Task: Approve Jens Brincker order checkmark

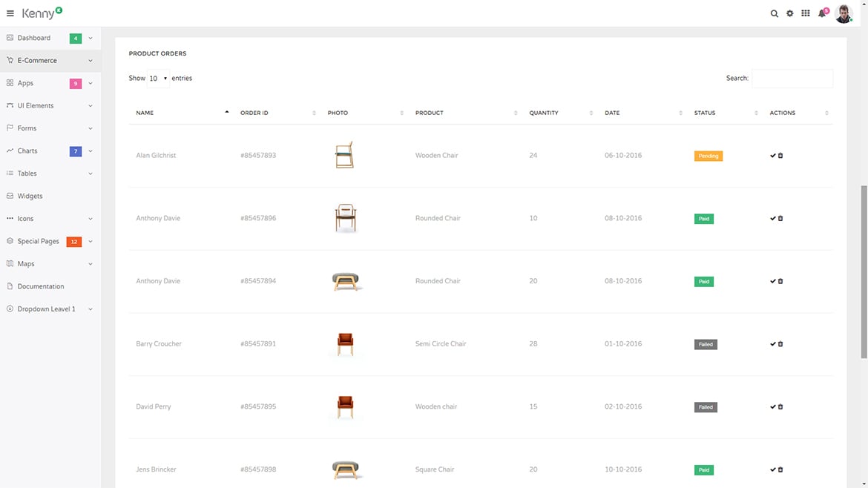Action: click(773, 469)
